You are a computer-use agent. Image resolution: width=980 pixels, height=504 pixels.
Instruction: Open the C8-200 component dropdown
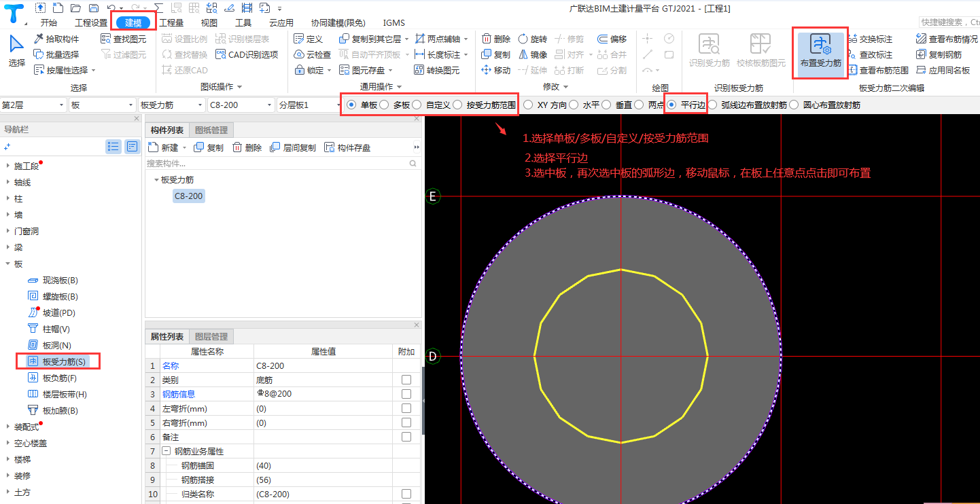[241, 105]
